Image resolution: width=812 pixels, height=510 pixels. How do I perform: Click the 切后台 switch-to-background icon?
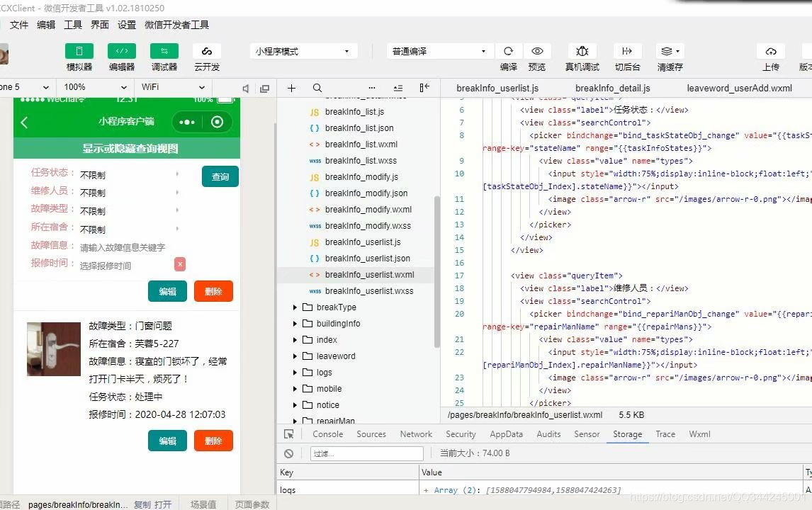[x=627, y=51]
